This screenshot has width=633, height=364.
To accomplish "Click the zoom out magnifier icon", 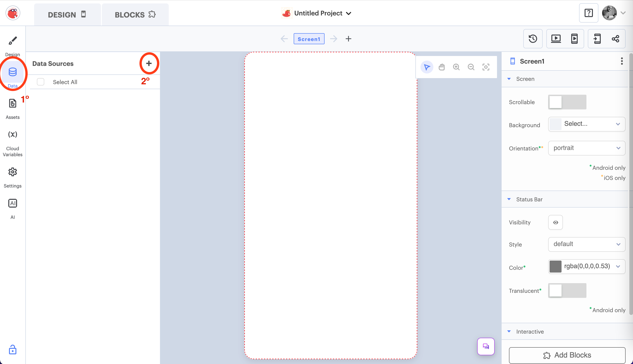I will [x=471, y=67].
